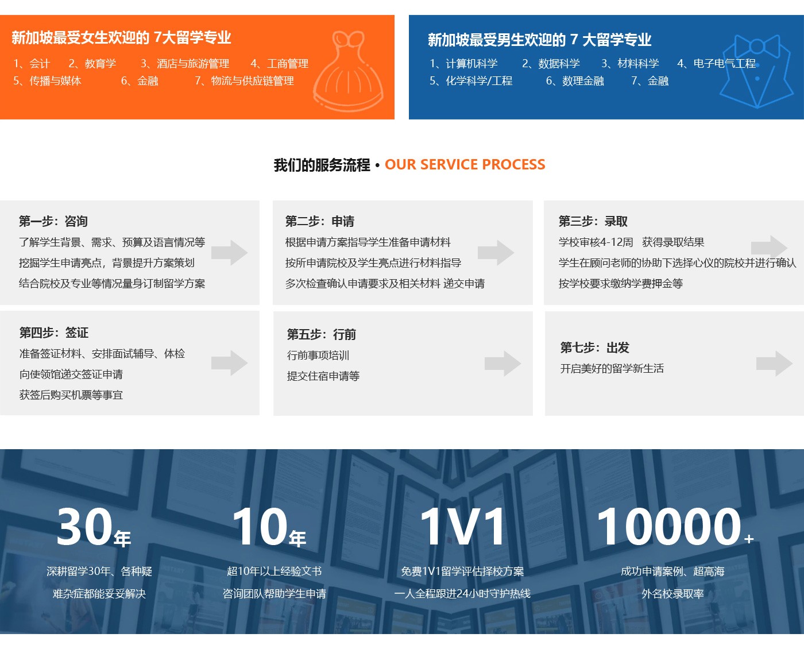Select the 第二步：申请 heading
Viewport: 804px width, 672px height.
click(320, 222)
